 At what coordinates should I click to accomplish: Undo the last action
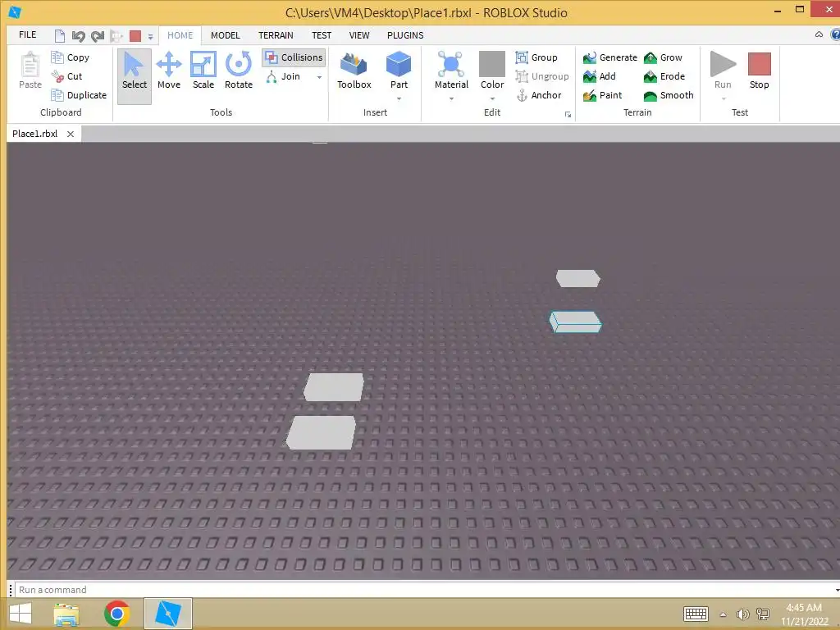pyautogui.click(x=78, y=36)
